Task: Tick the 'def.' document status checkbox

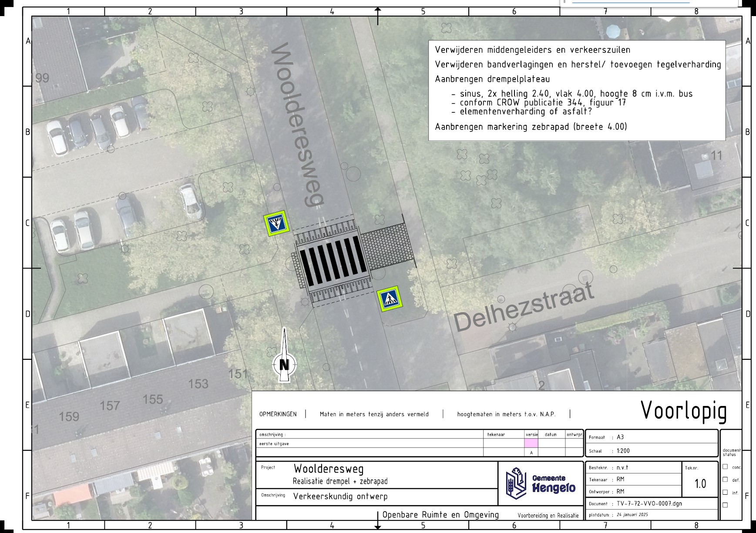Action: [x=725, y=479]
